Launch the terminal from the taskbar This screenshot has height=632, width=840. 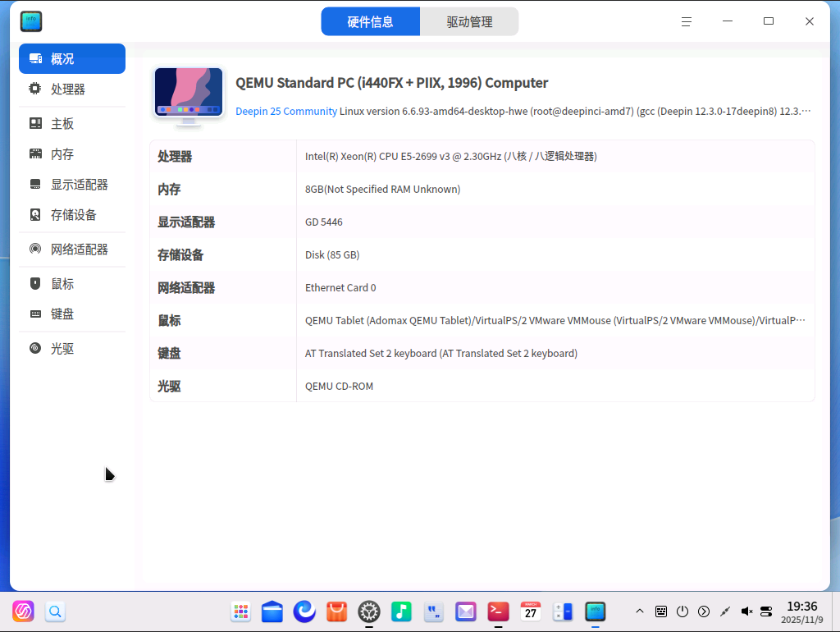(x=498, y=611)
